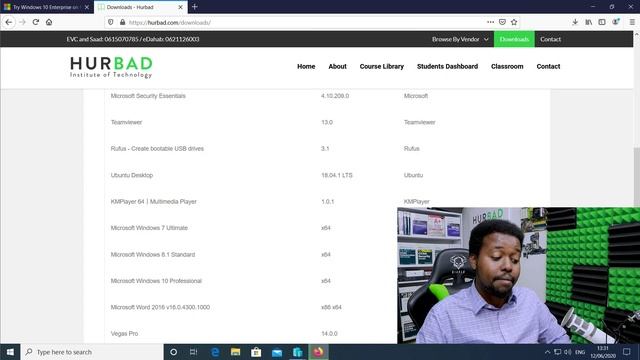640x360 pixels.
Task: Click the Vegas Pro entry
Action: point(124,333)
